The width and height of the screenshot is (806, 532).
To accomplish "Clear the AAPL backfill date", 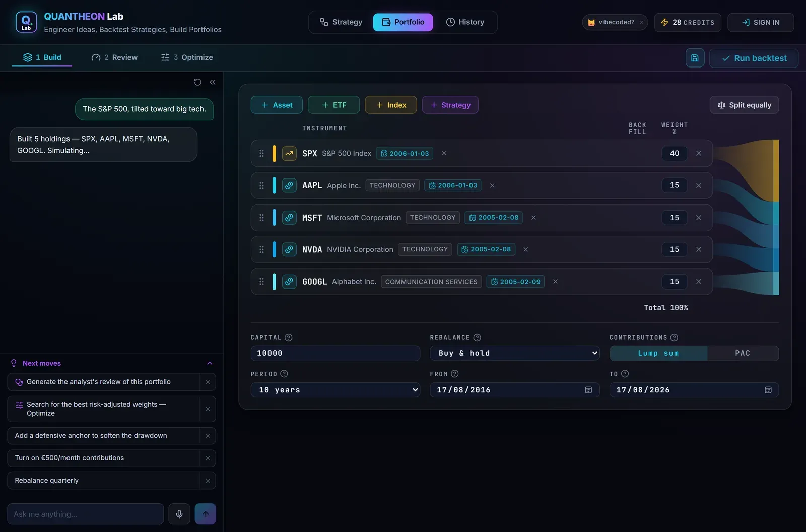I will tap(492, 185).
